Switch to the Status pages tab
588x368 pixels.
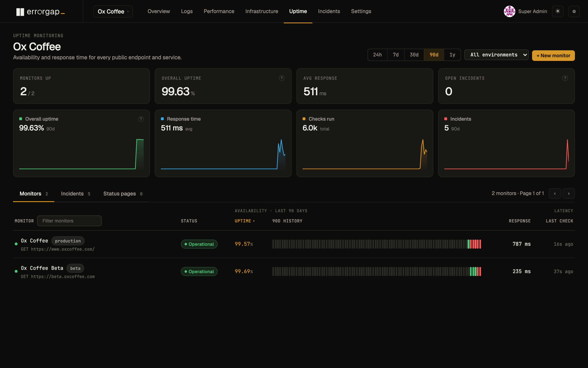coord(123,194)
